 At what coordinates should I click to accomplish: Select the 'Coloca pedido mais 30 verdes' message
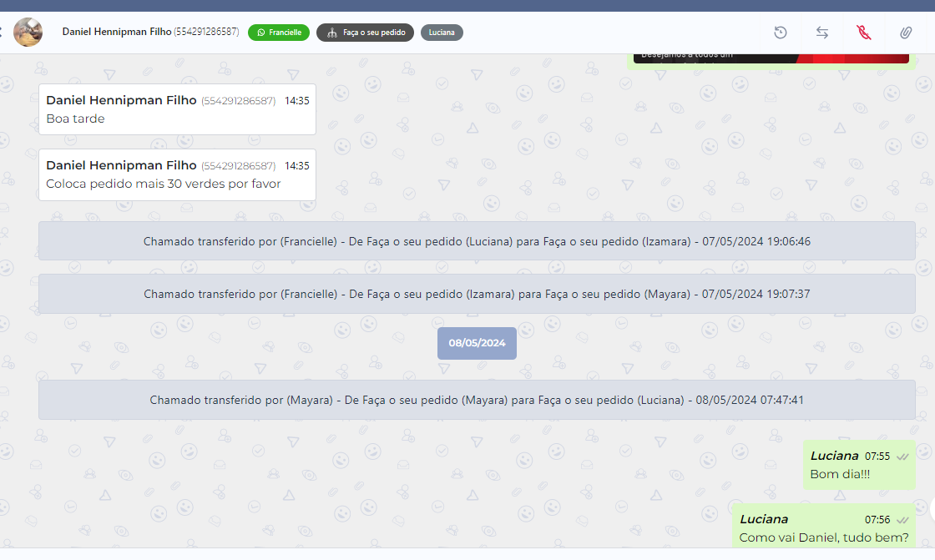tap(177, 175)
